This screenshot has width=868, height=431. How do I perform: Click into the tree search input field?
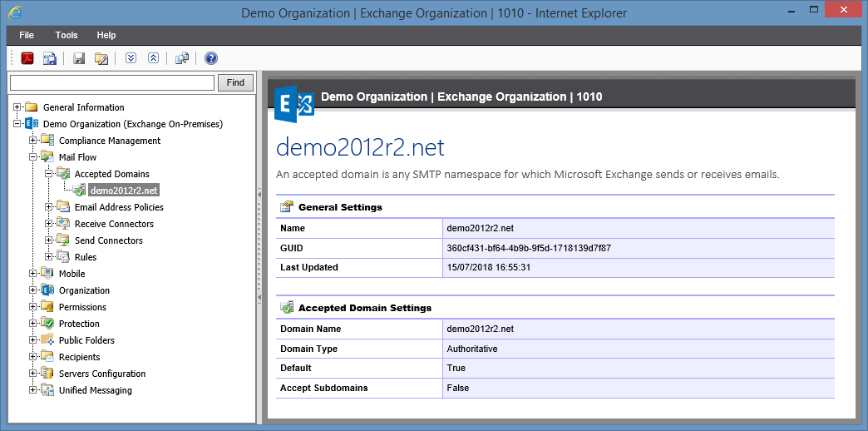click(112, 82)
